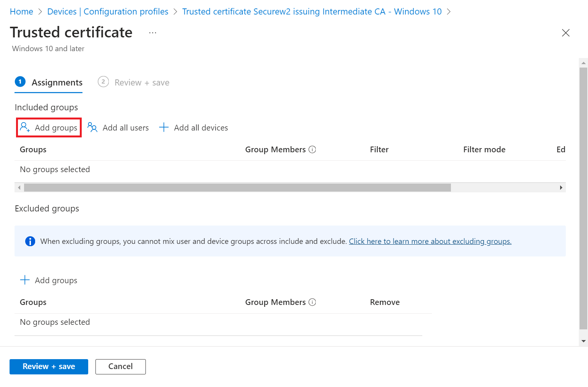Navigate to Home in the breadcrumb
The height and width of the screenshot is (387, 588).
pyautogui.click(x=21, y=11)
